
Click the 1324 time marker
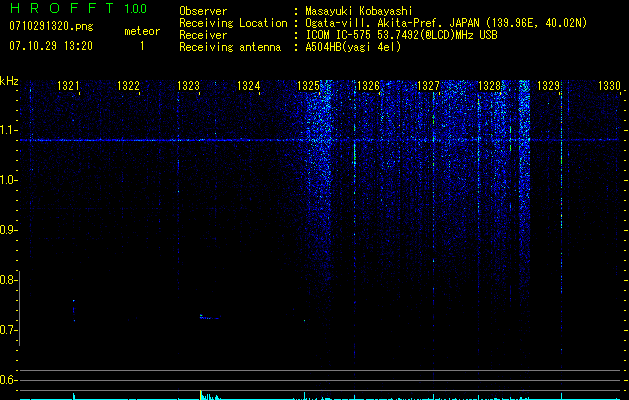[x=248, y=85]
